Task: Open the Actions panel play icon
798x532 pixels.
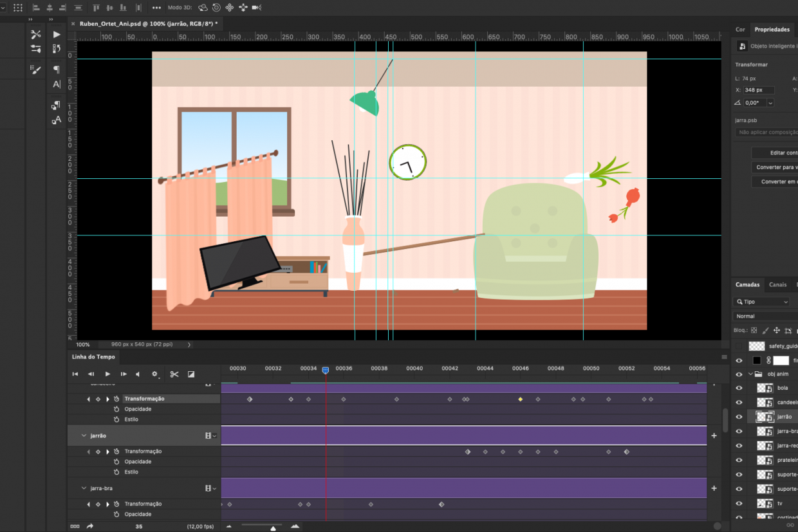Action: pos(57,34)
